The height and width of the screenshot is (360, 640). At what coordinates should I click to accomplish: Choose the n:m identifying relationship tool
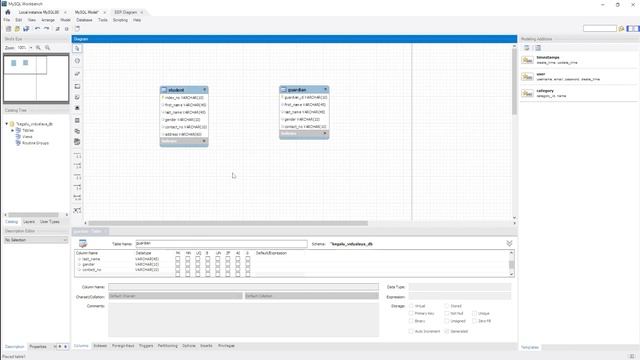[x=77, y=198]
